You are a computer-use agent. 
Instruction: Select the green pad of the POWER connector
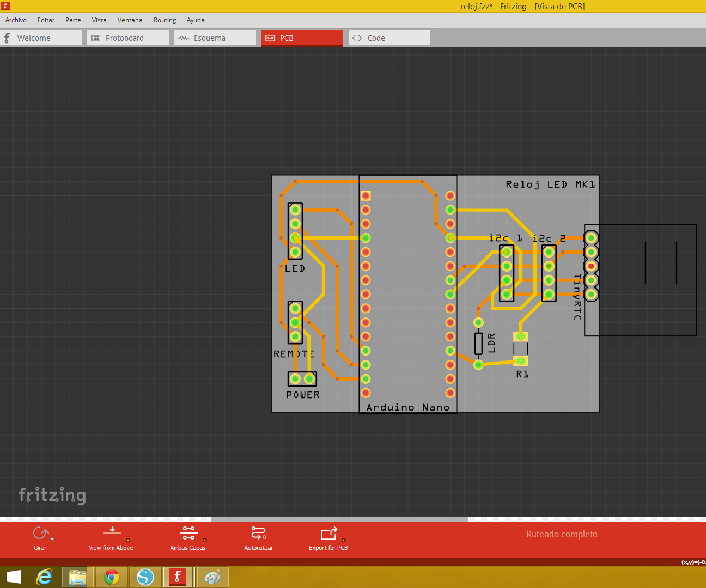pyautogui.click(x=296, y=378)
